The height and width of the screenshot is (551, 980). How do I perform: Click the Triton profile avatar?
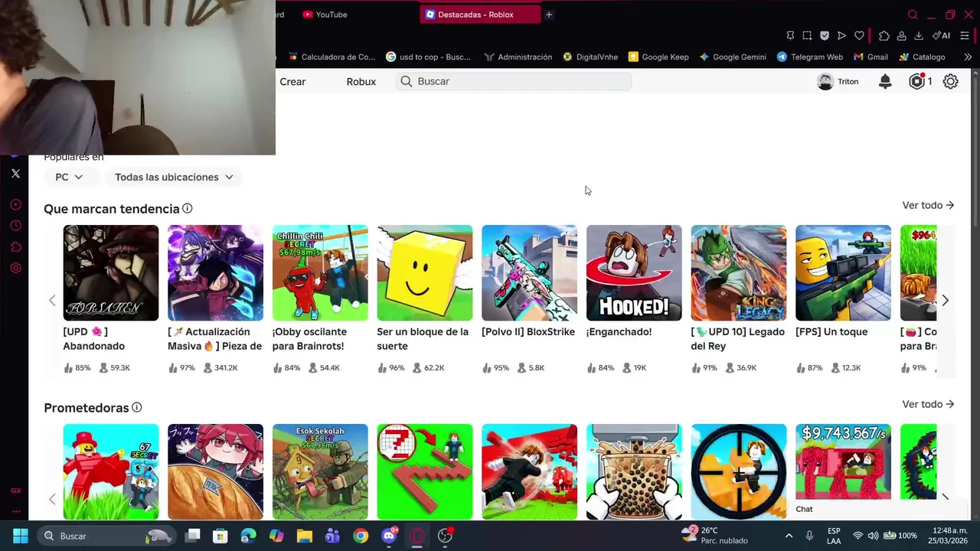[x=825, y=82]
